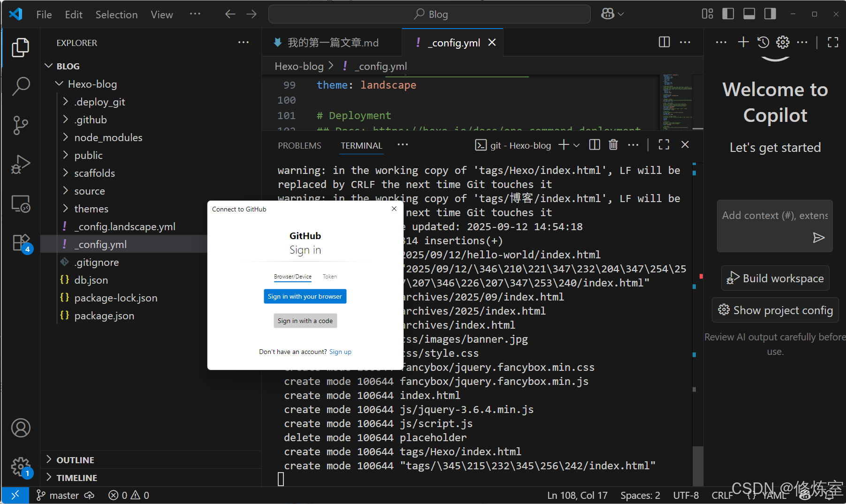The image size is (846, 504).
Task: Click Sign in with a code
Action: coord(305,321)
